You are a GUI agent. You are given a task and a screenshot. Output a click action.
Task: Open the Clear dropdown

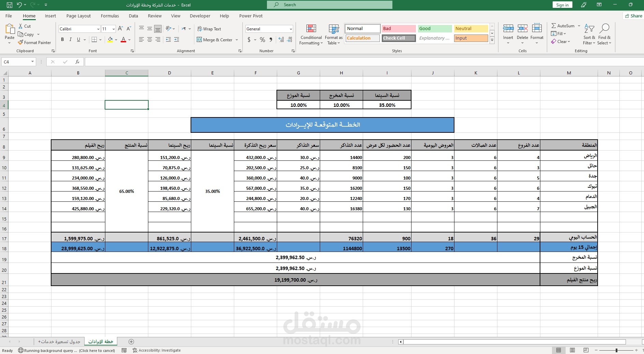pyautogui.click(x=560, y=41)
